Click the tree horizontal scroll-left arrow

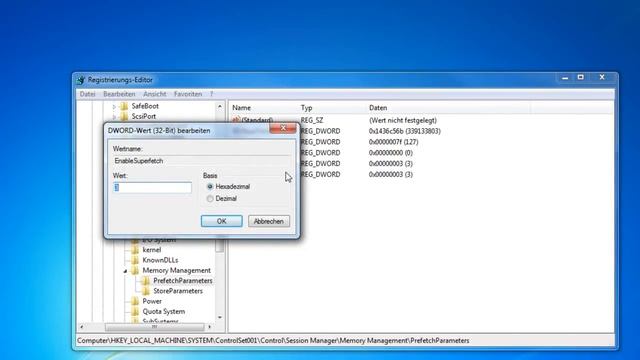point(82,327)
